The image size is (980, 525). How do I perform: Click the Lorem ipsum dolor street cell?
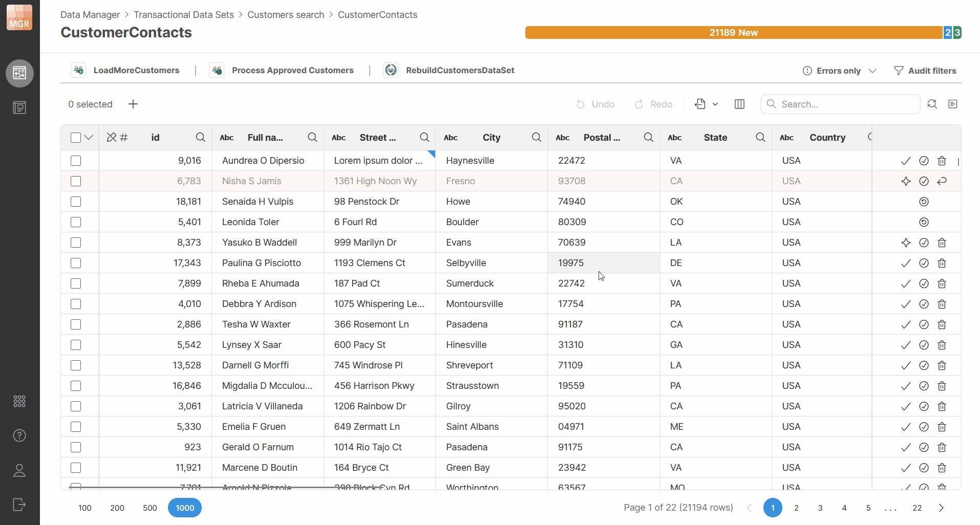tap(379, 161)
